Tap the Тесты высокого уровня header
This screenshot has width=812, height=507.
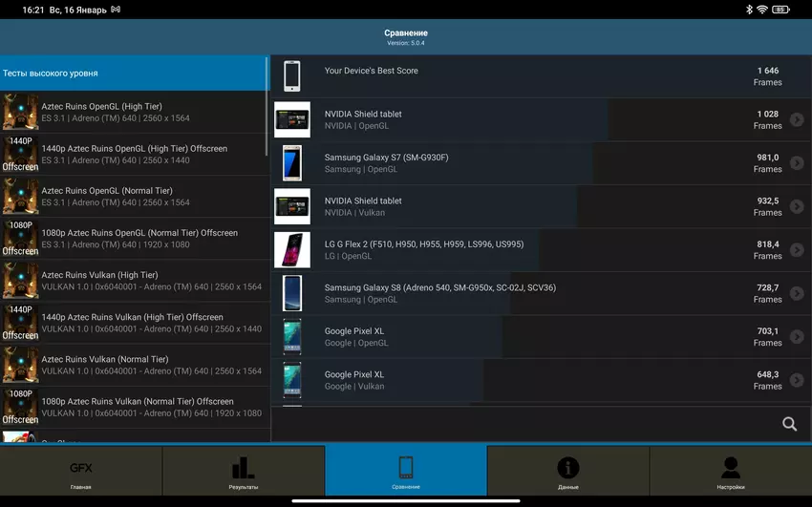click(134, 74)
